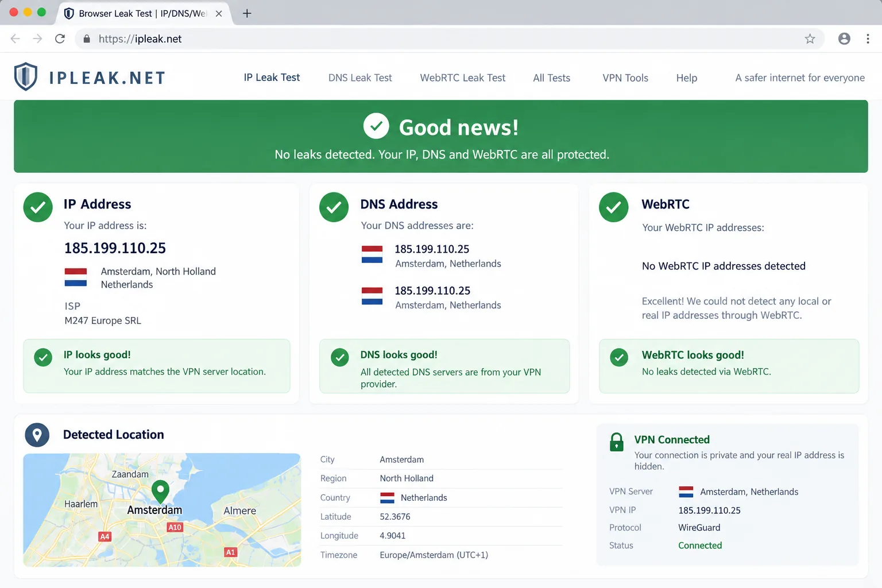
Task: Click the browser back arrow
Action: (16, 38)
